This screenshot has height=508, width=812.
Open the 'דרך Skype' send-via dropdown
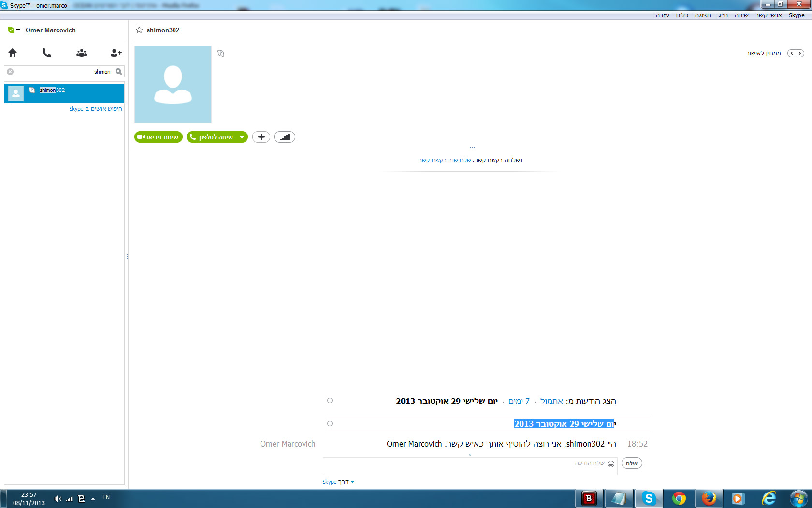338,482
